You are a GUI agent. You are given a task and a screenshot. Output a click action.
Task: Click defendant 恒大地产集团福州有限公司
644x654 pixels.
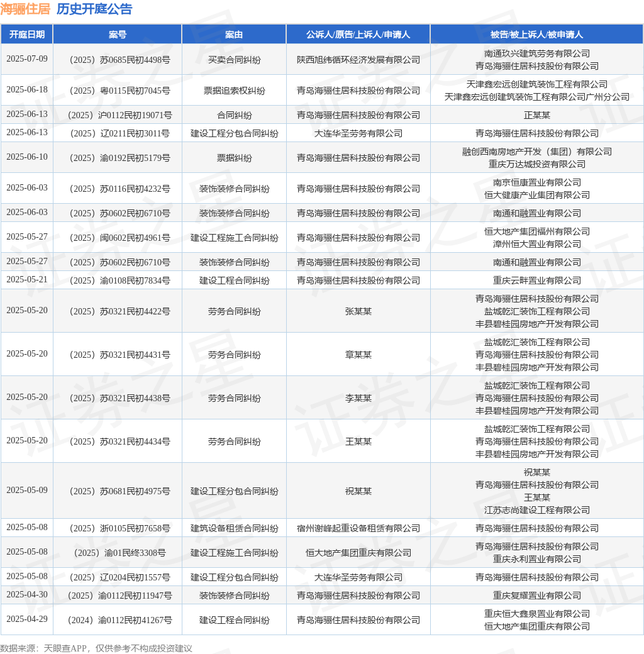click(537, 231)
